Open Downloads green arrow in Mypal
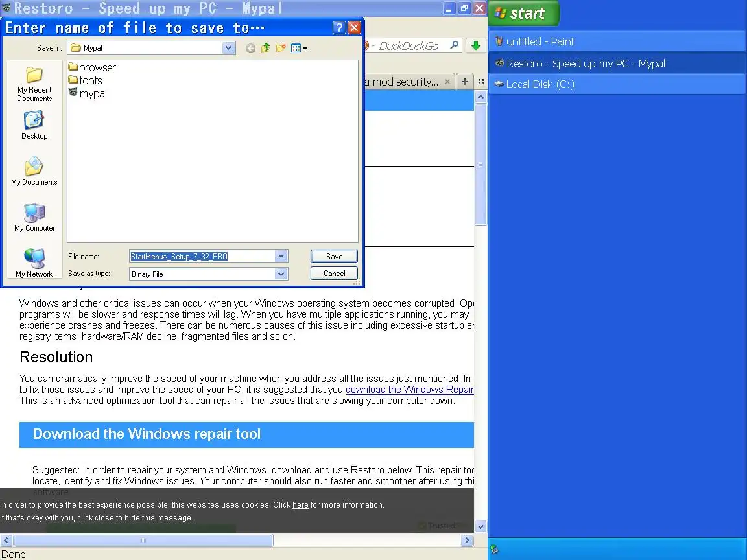The height and width of the screenshot is (560, 747). point(475,46)
